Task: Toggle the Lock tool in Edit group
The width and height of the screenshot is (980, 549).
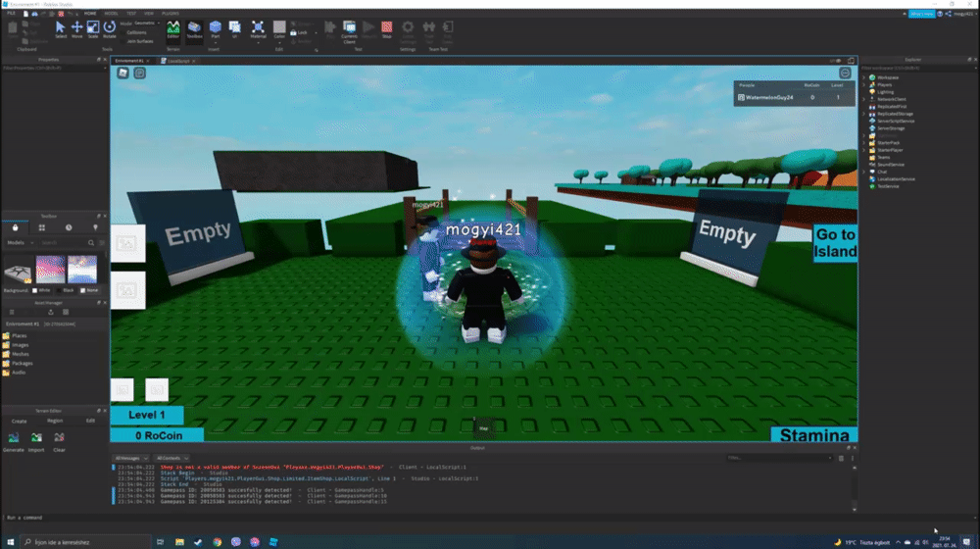Action: click(x=299, y=32)
